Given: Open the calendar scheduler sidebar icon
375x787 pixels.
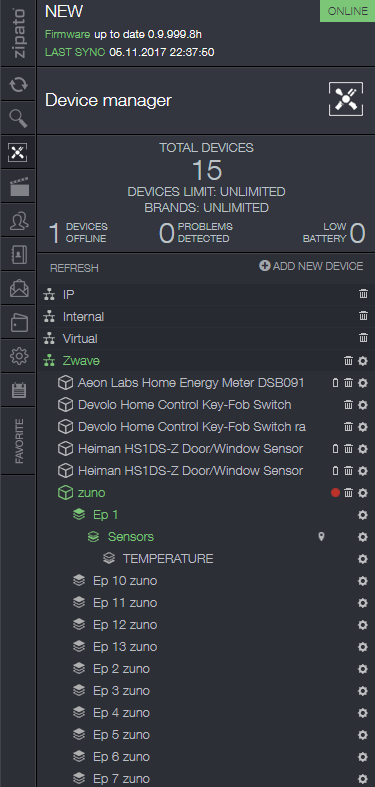Looking at the screenshot, I should pos(19,390).
